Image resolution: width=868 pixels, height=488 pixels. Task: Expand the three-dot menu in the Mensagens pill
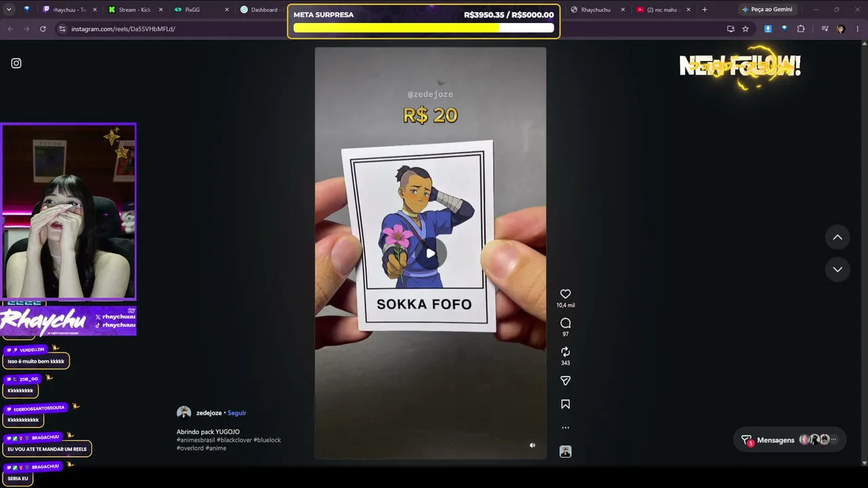pyautogui.click(x=834, y=440)
